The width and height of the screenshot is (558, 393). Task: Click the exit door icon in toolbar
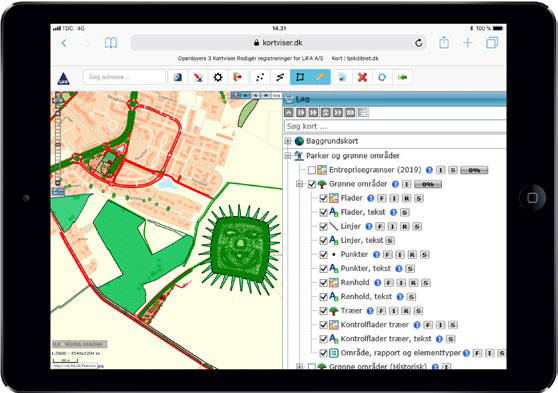(x=237, y=77)
